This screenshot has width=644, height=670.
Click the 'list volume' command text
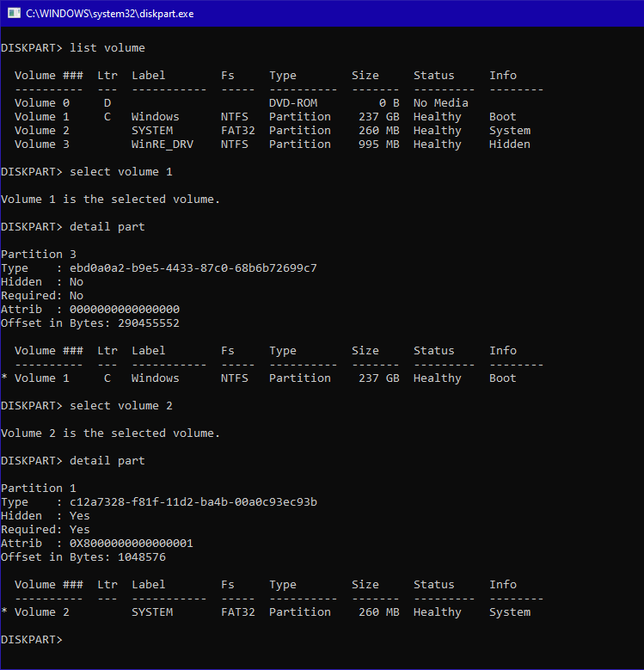[107, 48]
